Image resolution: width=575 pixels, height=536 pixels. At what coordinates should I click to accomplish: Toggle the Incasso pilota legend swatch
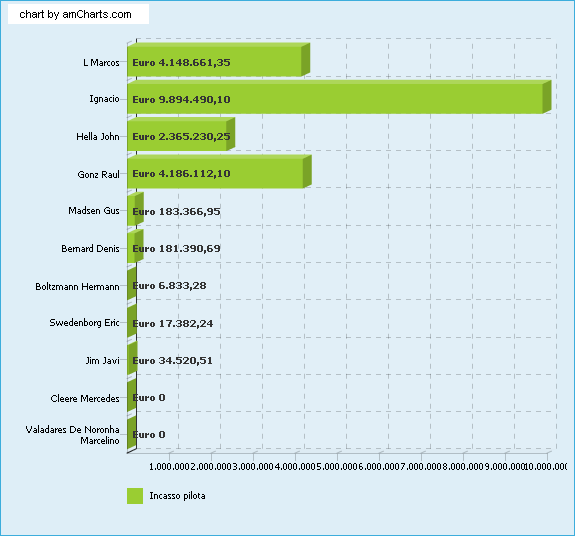click(135, 496)
